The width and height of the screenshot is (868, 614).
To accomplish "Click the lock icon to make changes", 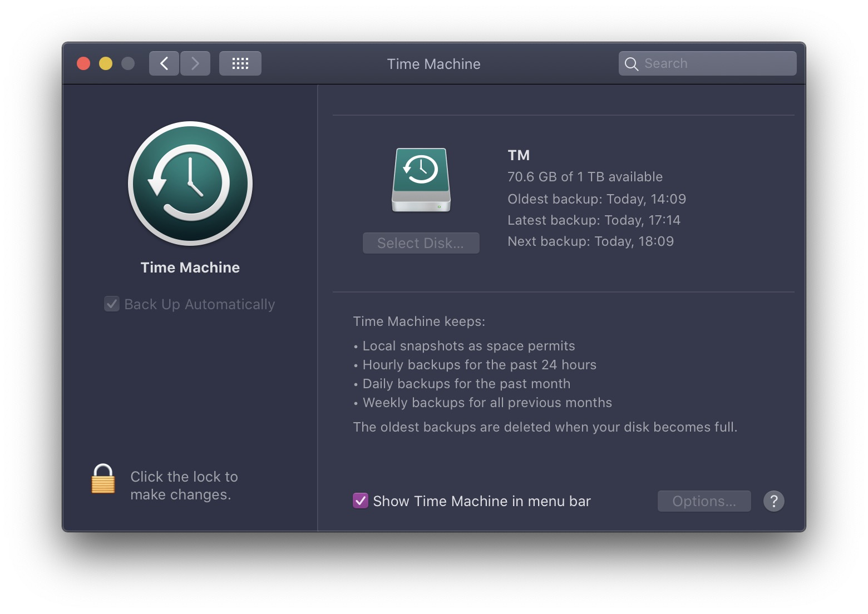I will click(x=103, y=479).
